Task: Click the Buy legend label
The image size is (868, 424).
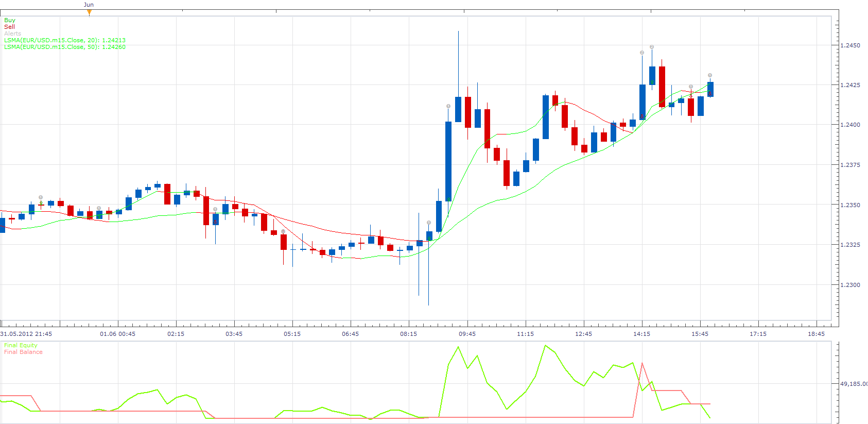Action: pos(10,20)
